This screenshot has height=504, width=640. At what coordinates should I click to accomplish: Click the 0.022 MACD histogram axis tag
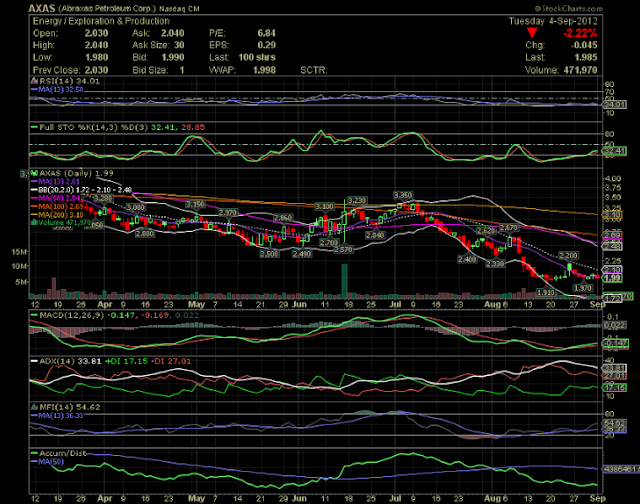(x=614, y=325)
